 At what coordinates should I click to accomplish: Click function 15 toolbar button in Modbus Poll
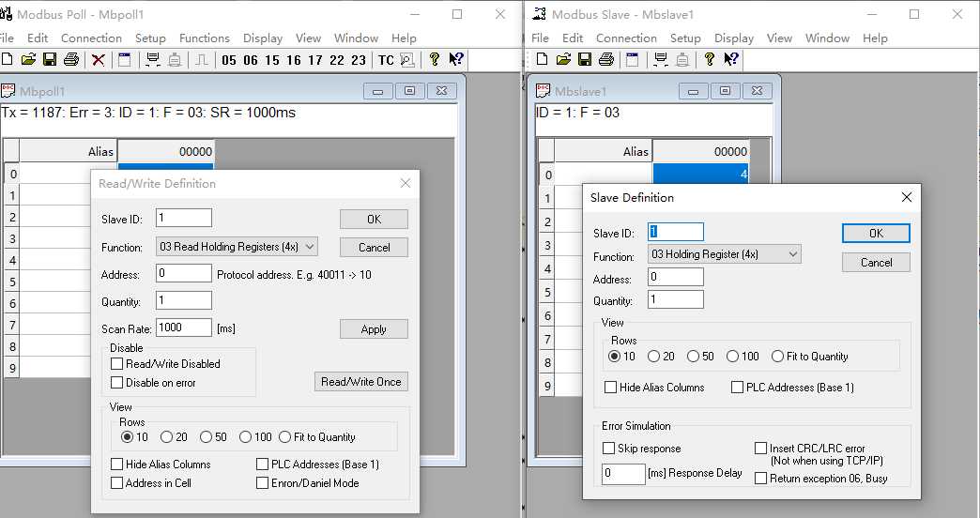272,60
